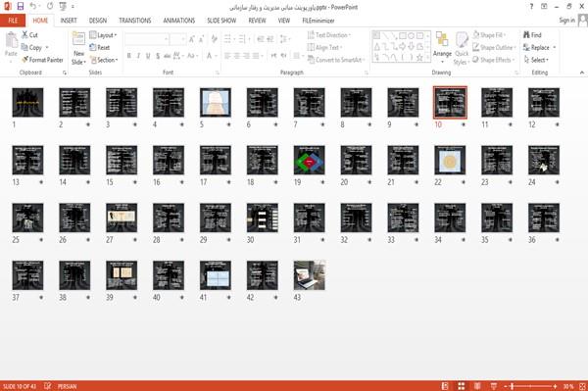Add a New Slide
The width and height of the screenshot is (588, 391).
(x=78, y=48)
